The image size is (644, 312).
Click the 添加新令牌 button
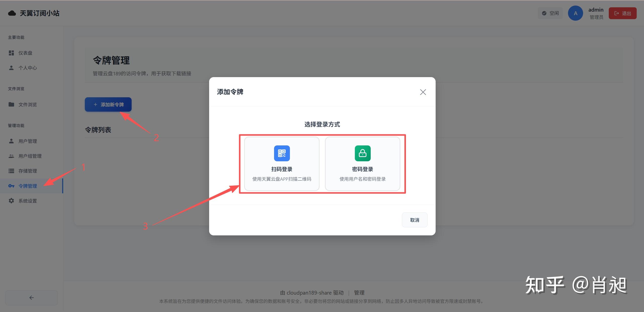[108, 104]
